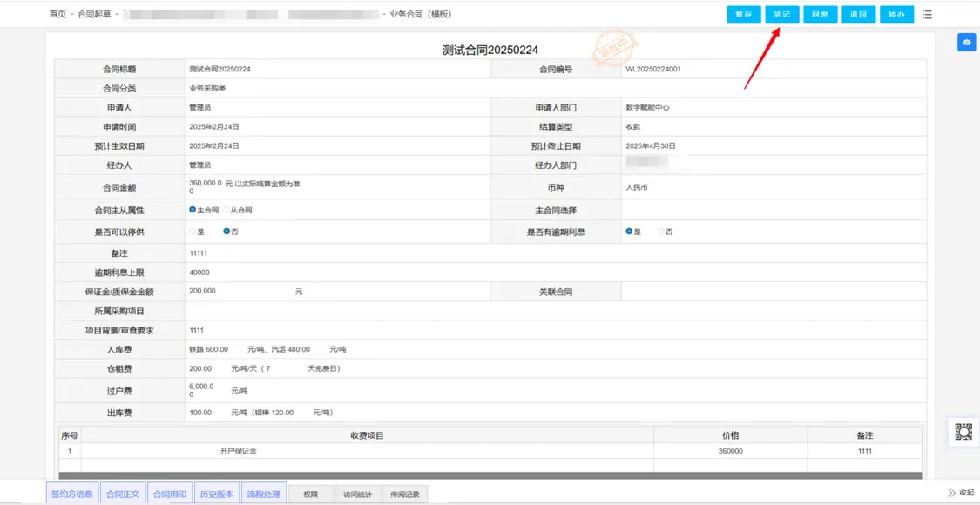Click the 数字赋能中心 department value
This screenshot has width=980, height=505.
(x=647, y=107)
